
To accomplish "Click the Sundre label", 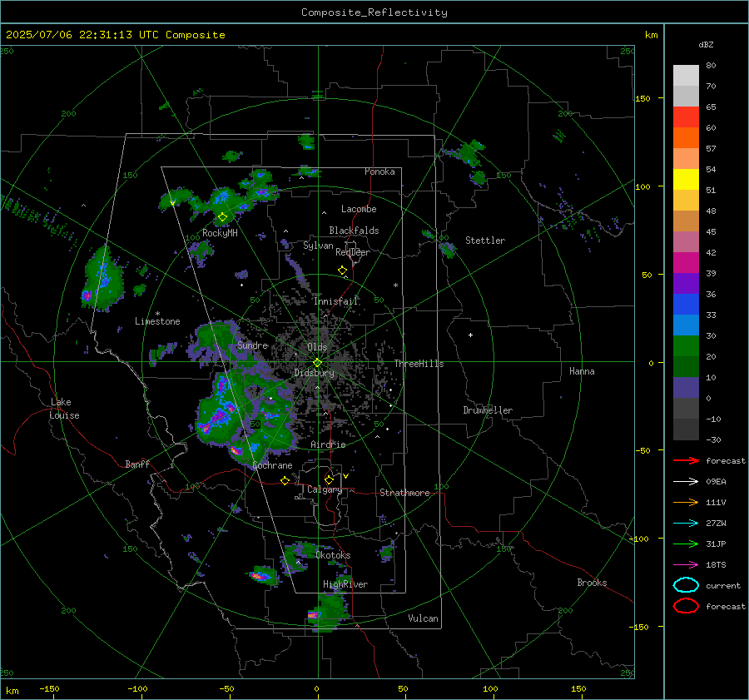I will click(x=252, y=345).
